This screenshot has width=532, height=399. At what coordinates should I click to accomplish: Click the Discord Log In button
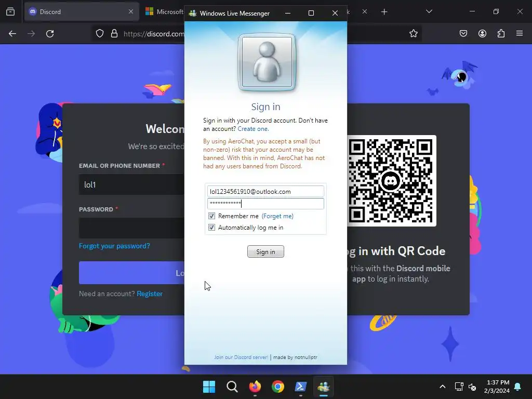(x=131, y=273)
